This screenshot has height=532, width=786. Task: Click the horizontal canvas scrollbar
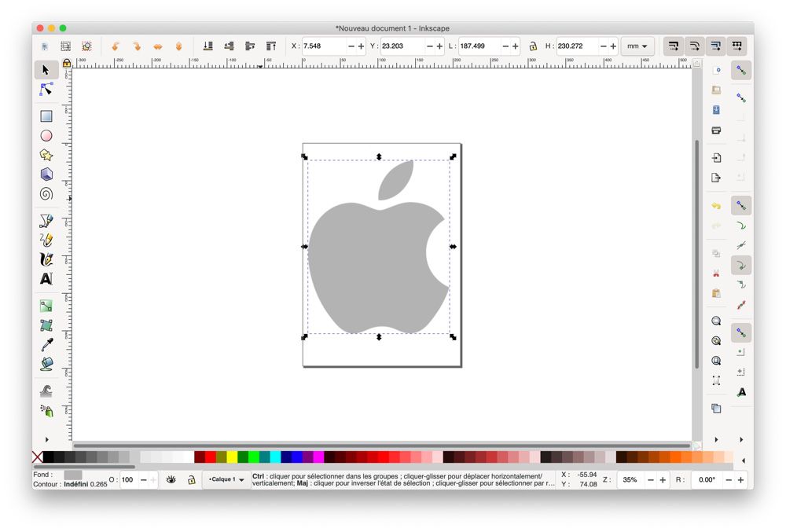click(x=382, y=445)
